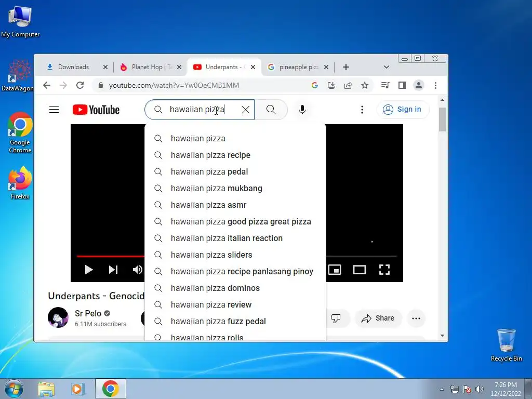Open Sr Pelo channel avatar
Screen dimensions: 532x399
click(58, 317)
